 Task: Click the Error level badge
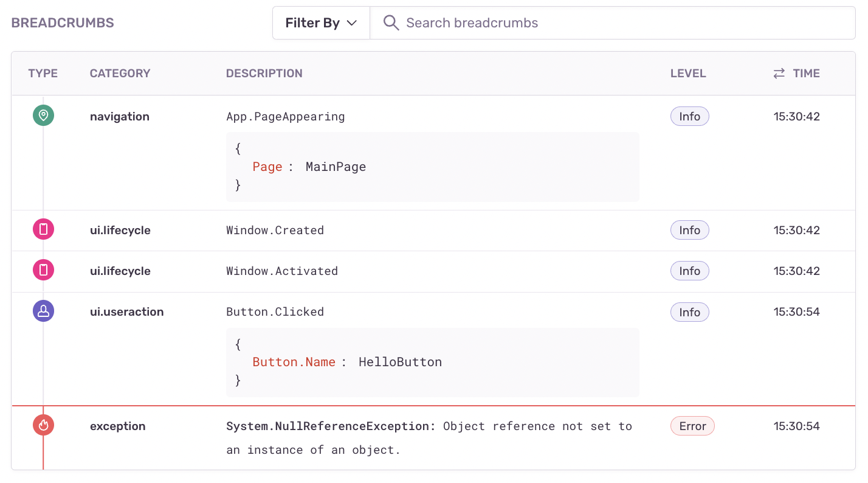692,426
